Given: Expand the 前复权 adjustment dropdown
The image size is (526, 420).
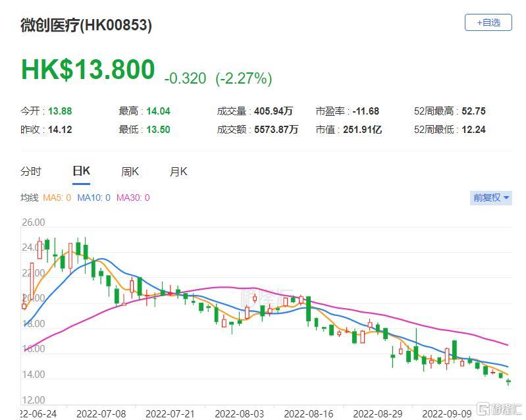Looking at the screenshot, I should click(492, 197).
